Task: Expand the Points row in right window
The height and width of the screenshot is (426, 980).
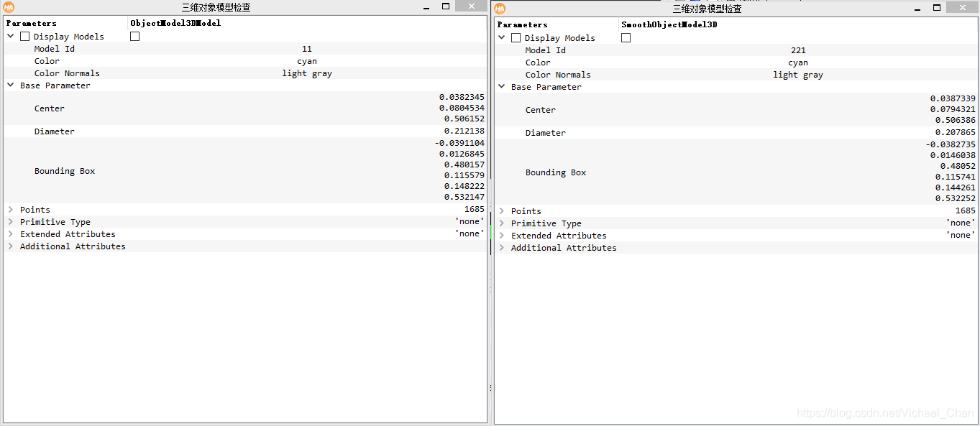Action: pyautogui.click(x=502, y=210)
